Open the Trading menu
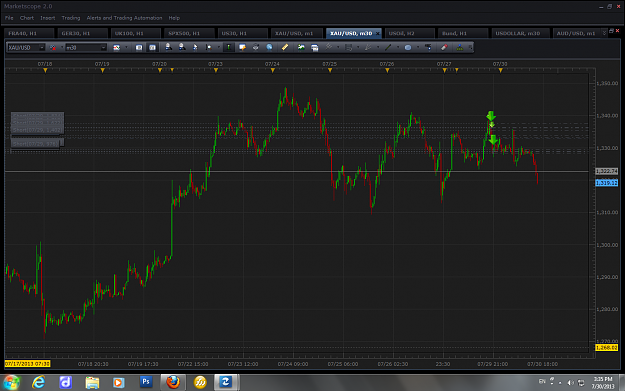The height and width of the screenshot is (391, 625). point(71,18)
